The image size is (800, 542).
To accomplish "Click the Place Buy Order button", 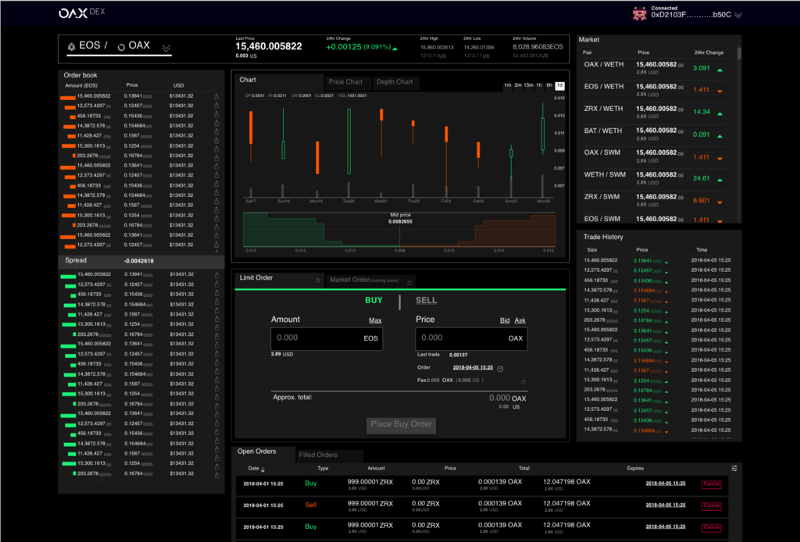I will click(401, 425).
